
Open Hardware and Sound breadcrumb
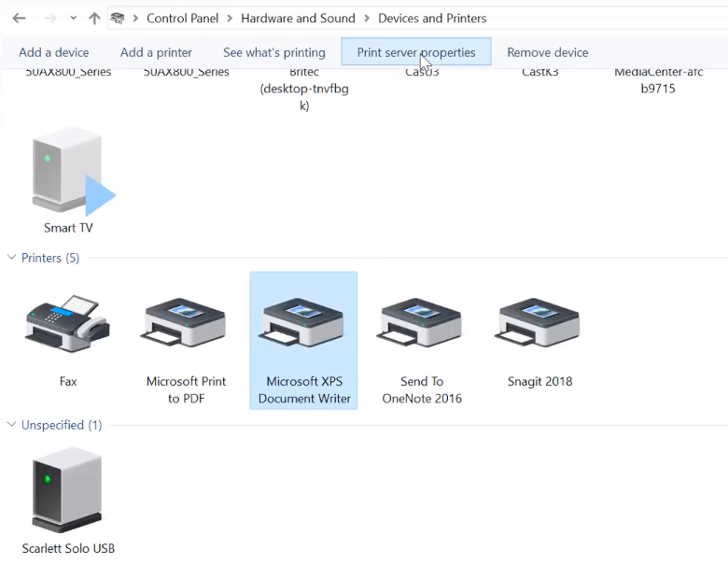[298, 18]
